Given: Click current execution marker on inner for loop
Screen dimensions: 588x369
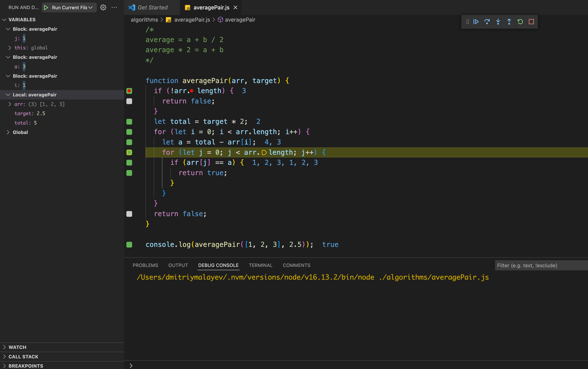Looking at the screenshot, I should [x=129, y=153].
